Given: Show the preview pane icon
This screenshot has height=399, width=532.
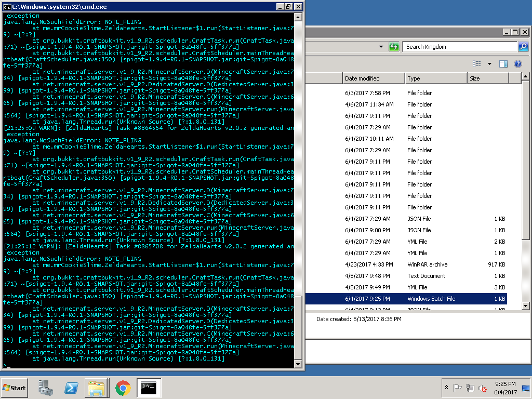Looking at the screenshot, I should (503, 64).
